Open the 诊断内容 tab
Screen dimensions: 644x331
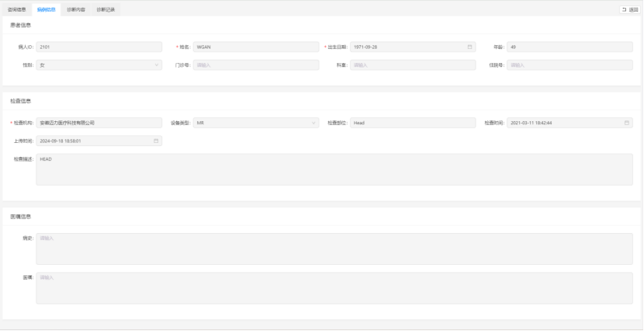pyautogui.click(x=76, y=9)
